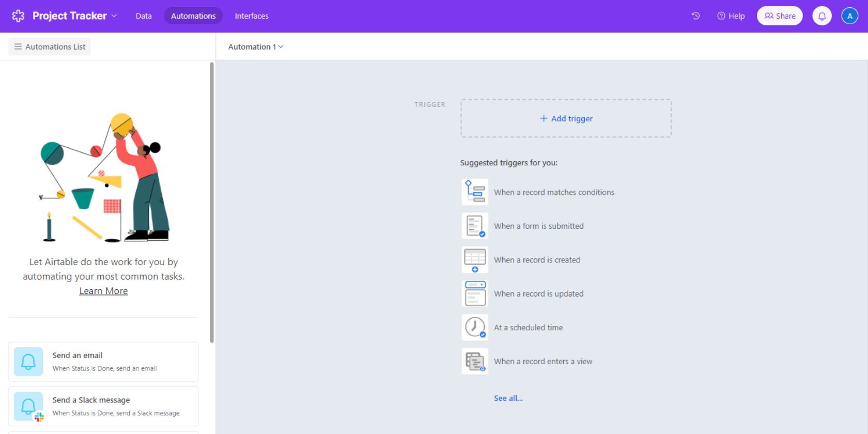The height and width of the screenshot is (434, 868).
Task: Select 'When a record is updated' text
Action: point(539,293)
